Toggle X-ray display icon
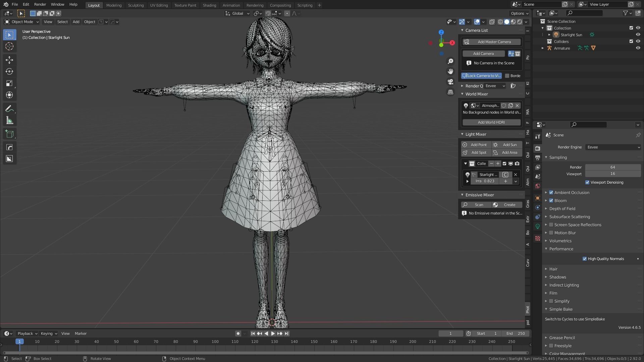This screenshot has width=644, height=362. [492, 22]
